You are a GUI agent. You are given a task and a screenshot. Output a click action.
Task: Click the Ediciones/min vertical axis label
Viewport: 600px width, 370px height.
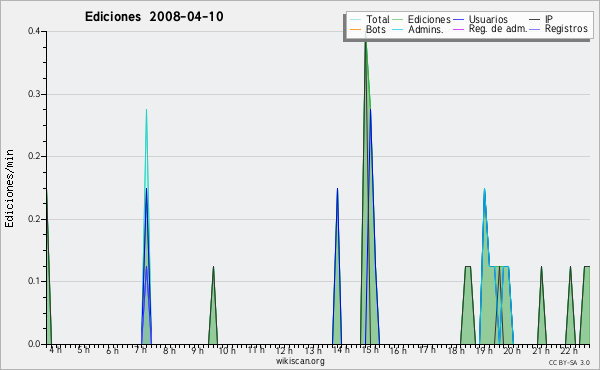[x=9, y=188]
